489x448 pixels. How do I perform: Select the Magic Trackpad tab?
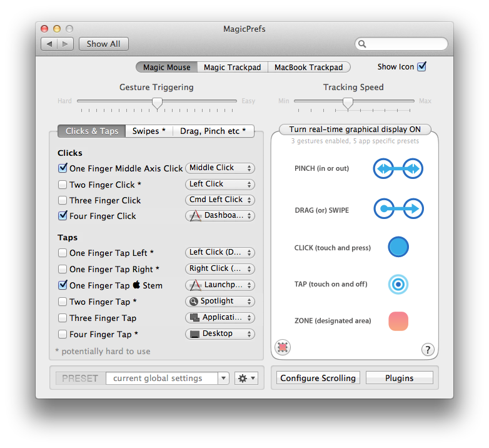pos(233,67)
